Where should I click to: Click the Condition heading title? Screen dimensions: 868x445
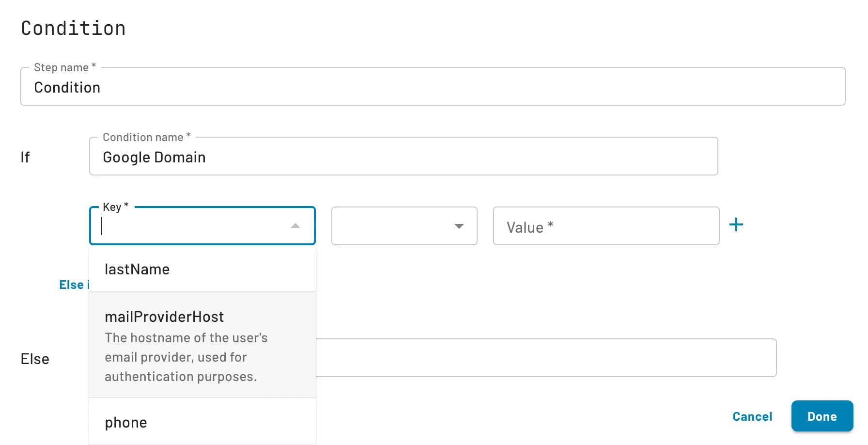click(73, 28)
